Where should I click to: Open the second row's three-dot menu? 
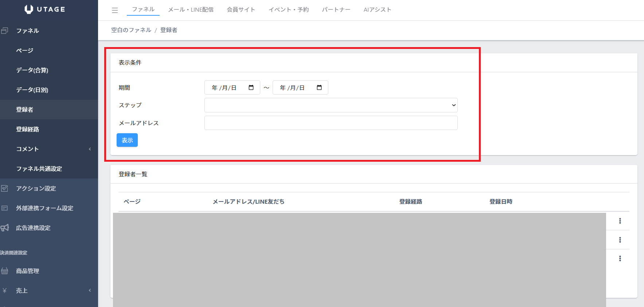pyautogui.click(x=620, y=240)
